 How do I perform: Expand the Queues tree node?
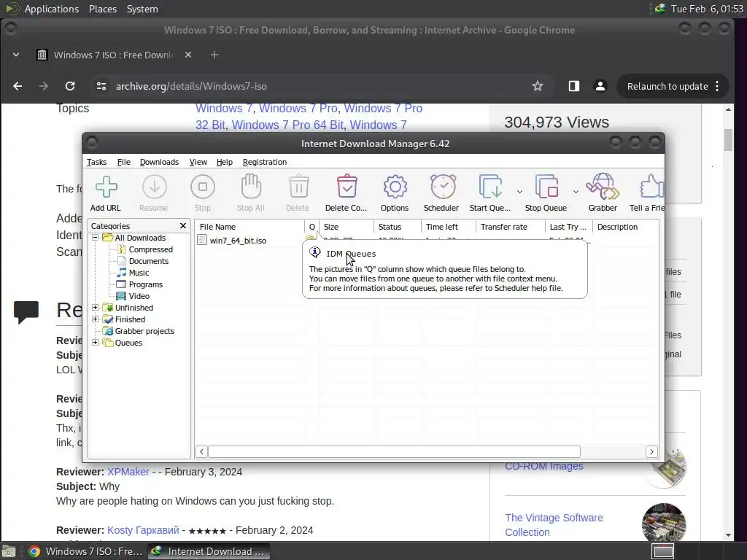(96, 343)
